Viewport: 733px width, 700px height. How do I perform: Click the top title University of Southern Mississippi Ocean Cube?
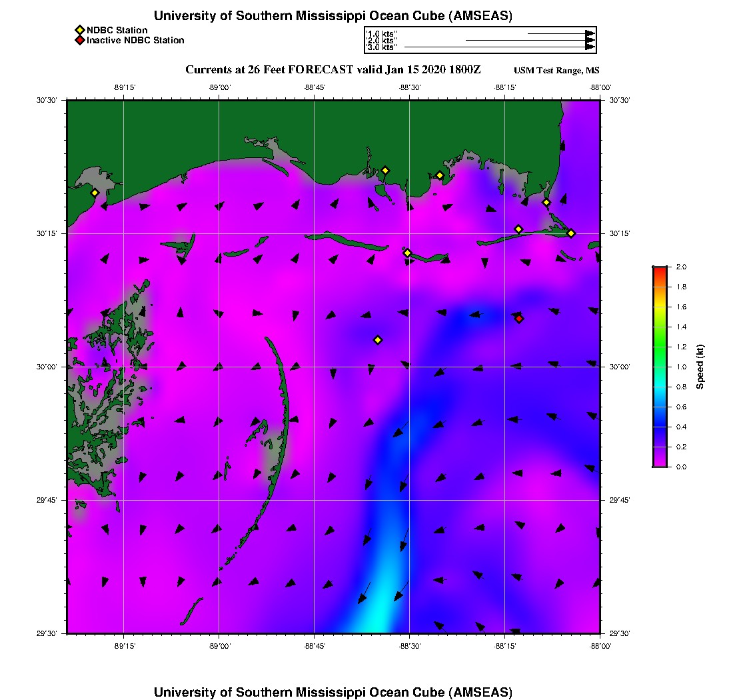click(333, 16)
